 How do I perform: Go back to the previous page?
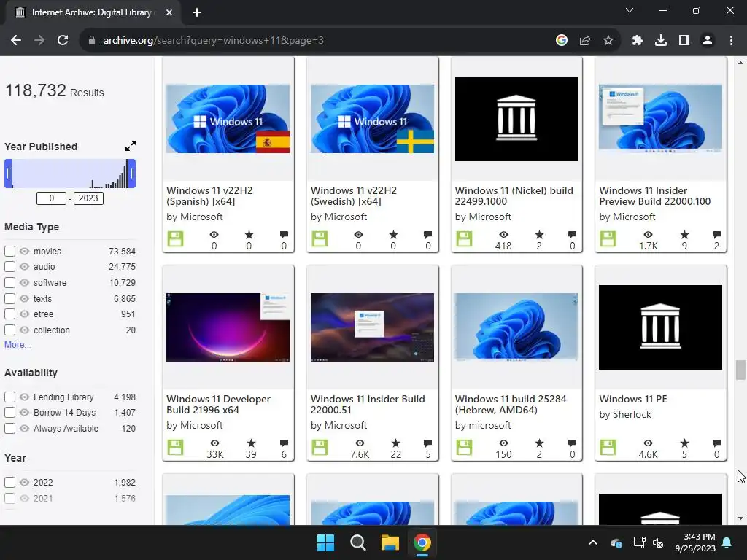[16, 41]
